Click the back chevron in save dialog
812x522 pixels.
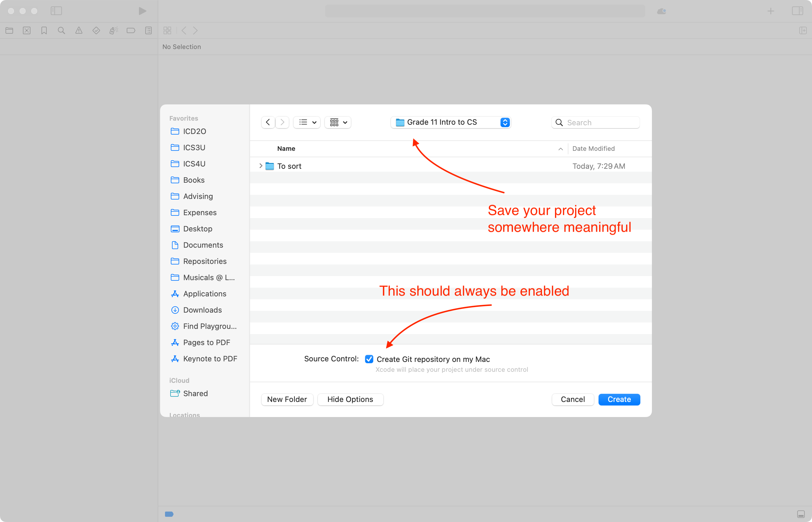click(268, 122)
